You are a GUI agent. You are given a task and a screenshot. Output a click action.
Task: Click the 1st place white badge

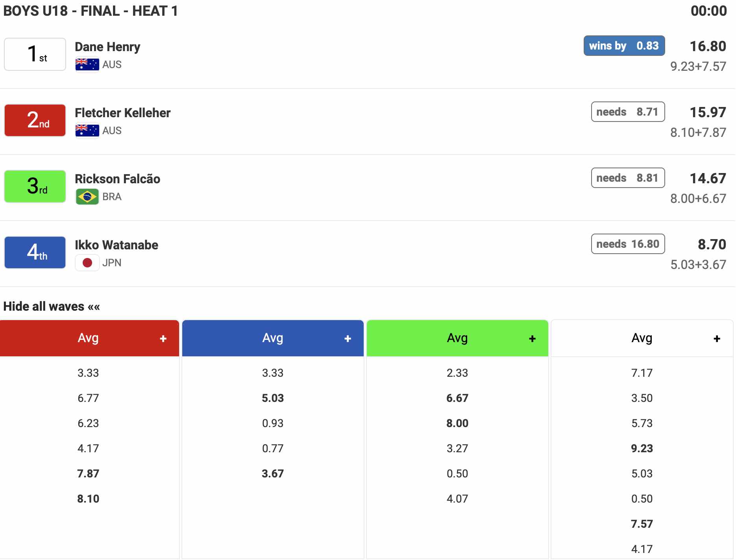pos(35,54)
